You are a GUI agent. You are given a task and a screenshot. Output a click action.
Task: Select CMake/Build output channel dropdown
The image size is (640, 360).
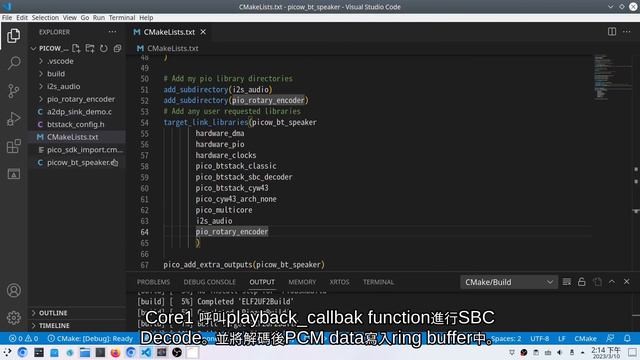509,282
